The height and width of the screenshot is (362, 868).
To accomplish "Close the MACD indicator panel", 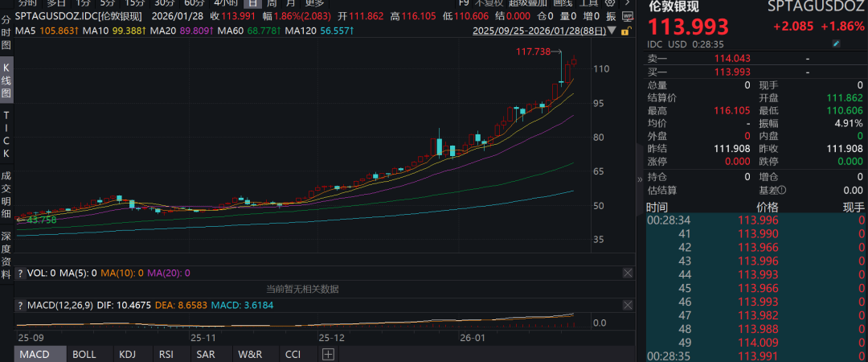I will [627, 306].
